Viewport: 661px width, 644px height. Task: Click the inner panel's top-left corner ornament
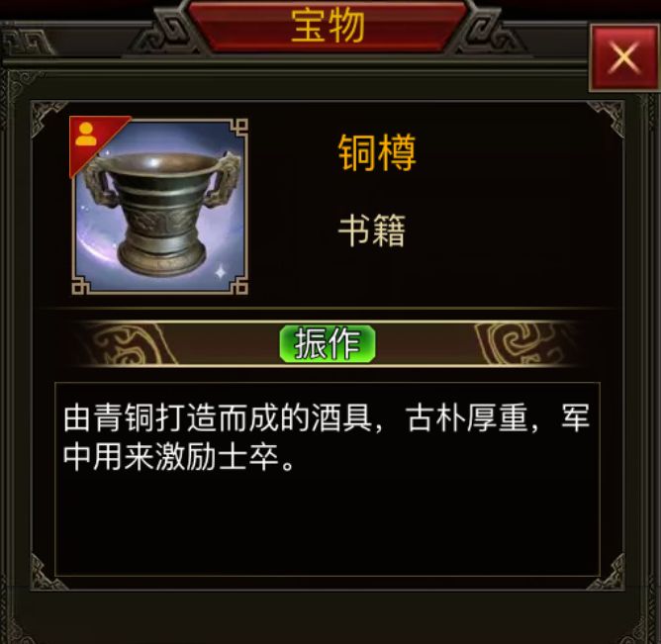(48, 119)
